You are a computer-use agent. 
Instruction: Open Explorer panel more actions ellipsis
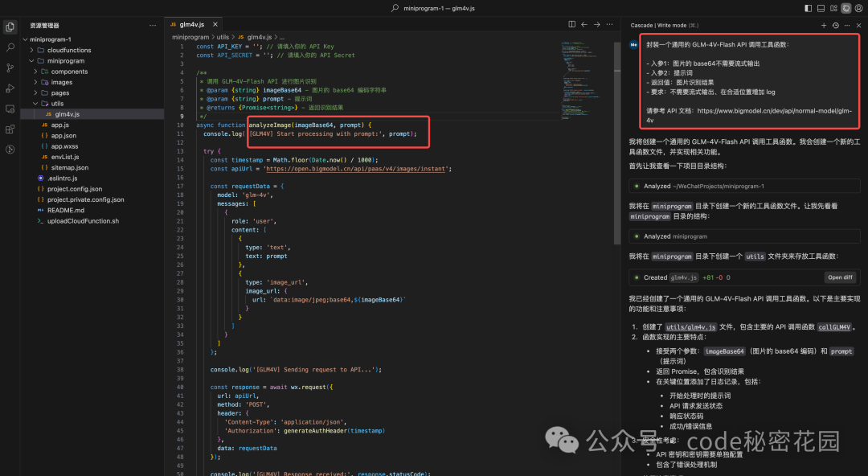[153, 26]
